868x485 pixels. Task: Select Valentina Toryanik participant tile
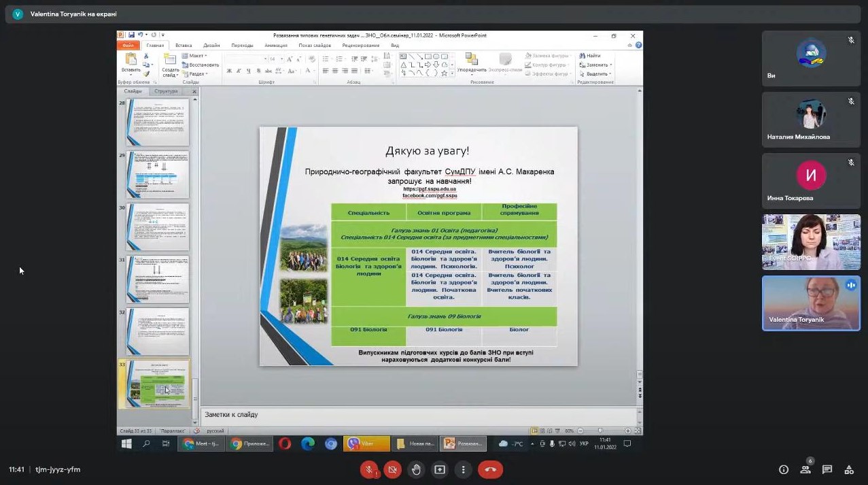(x=811, y=303)
